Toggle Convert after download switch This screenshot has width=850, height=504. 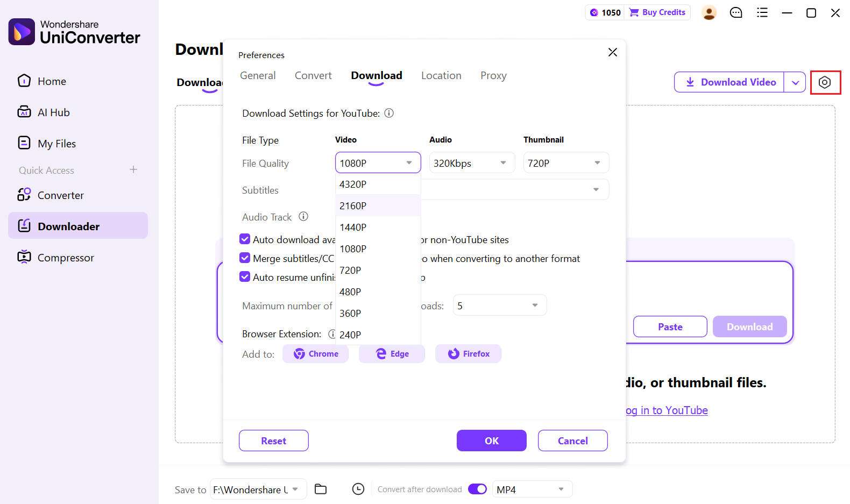tap(477, 489)
